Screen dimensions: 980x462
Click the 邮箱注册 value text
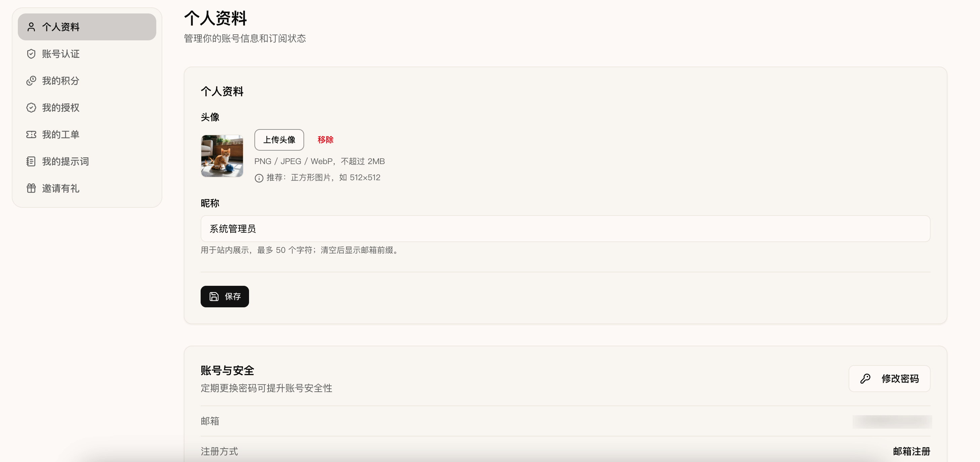[911, 451]
